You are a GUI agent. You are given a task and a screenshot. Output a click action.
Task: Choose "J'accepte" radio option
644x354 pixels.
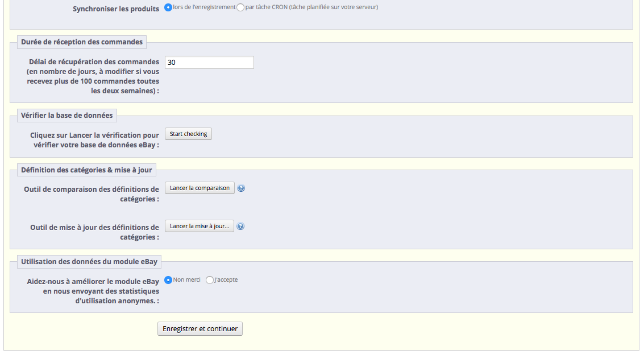(210, 280)
